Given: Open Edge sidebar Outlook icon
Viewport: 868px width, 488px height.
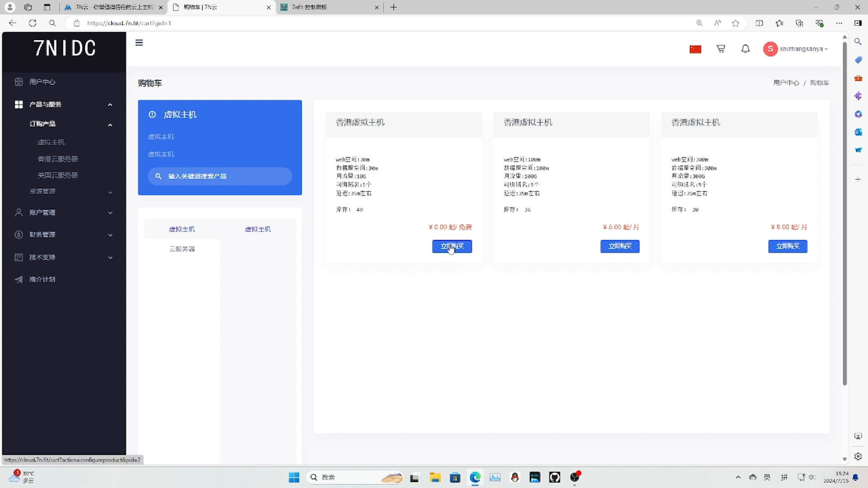Looking at the screenshot, I should pos(858,132).
